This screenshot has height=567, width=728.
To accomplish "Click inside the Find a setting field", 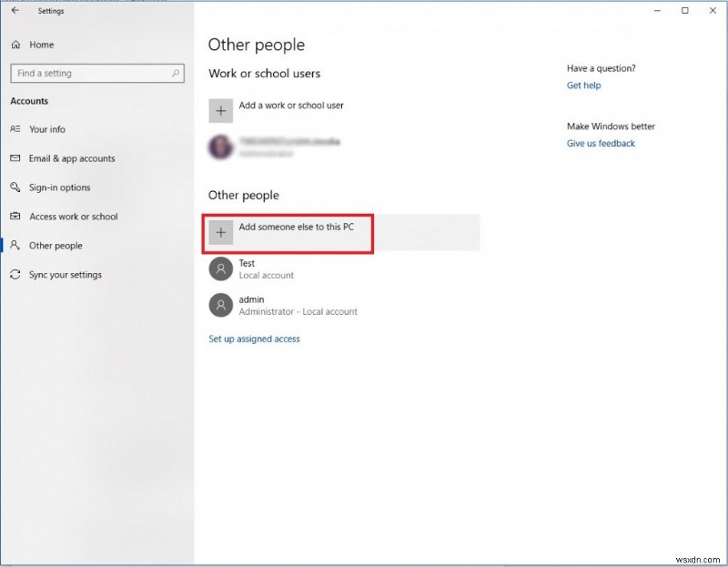I will pyautogui.click(x=91, y=73).
